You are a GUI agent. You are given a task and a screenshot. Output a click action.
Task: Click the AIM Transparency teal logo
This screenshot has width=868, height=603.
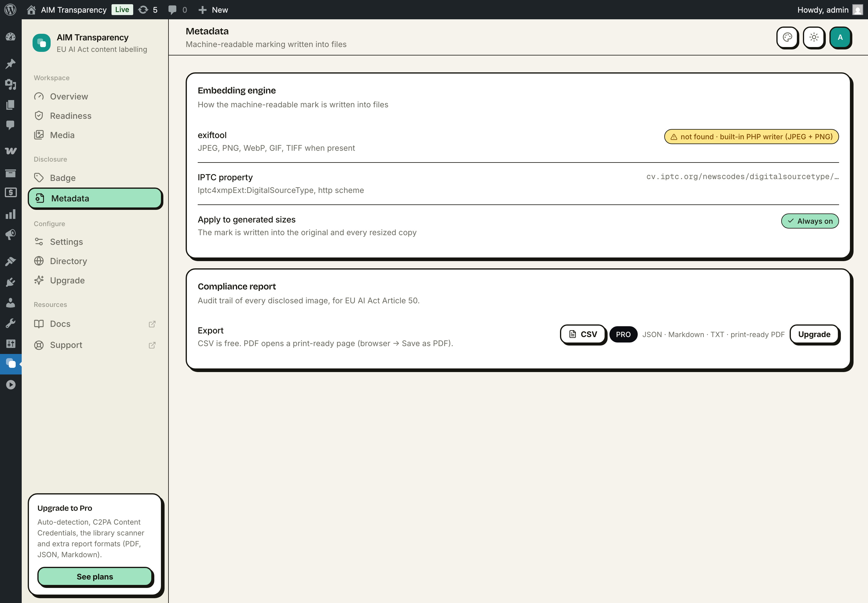[x=42, y=43]
